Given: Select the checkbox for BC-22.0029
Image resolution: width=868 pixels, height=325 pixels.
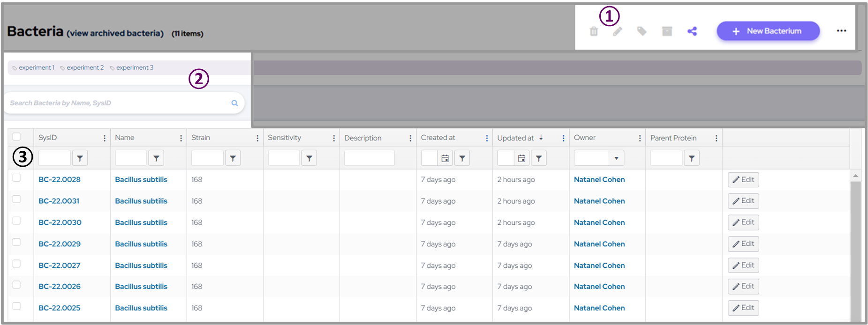Looking at the screenshot, I should click(x=17, y=242).
